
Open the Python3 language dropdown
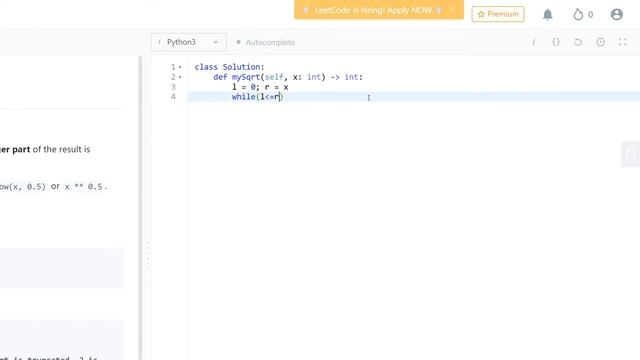(x=189, y=42)
